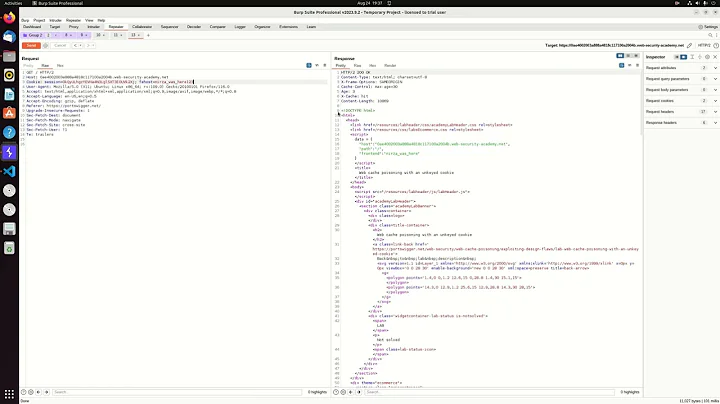Select the vertical stacked layout
This screenshot has width=720, height=404.
(x=628, y=56)
